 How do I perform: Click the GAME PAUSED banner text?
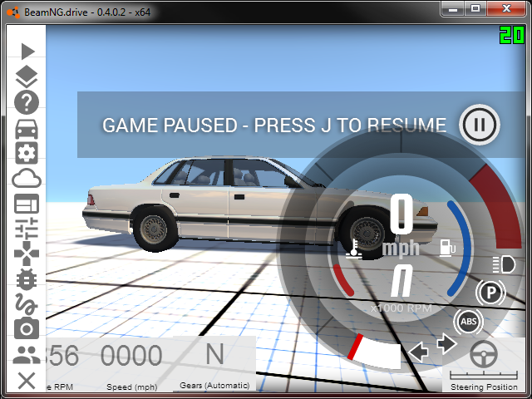[x=274, y=126]
